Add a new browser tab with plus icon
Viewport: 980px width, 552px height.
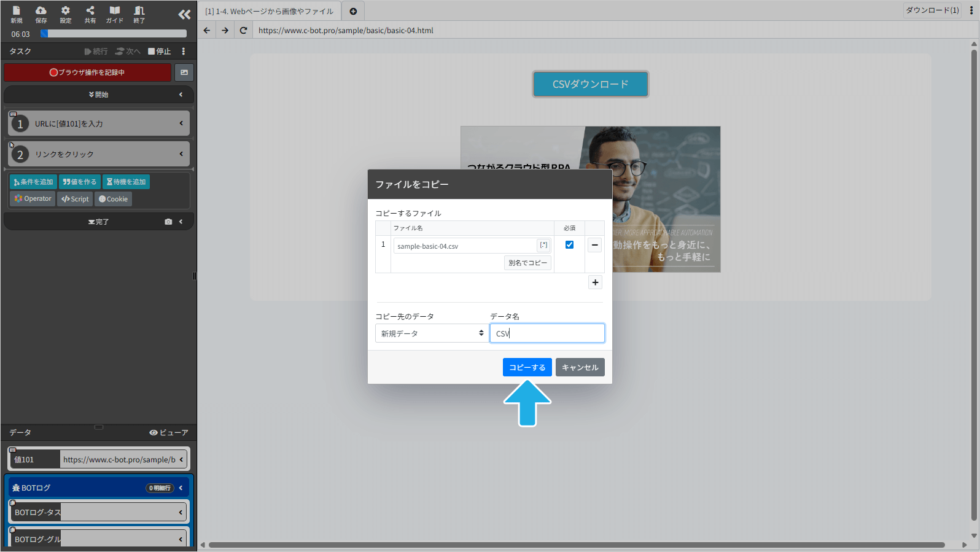tap(353, 11)
